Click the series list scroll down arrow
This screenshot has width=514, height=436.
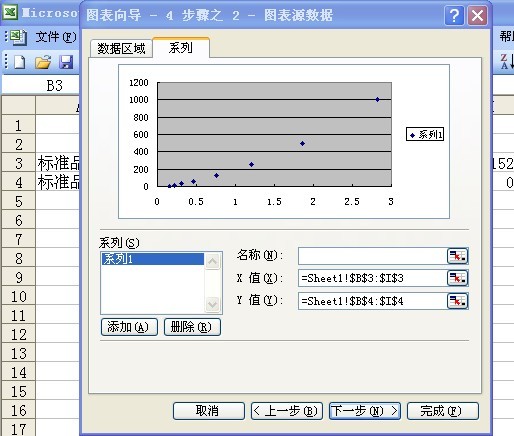213,304
